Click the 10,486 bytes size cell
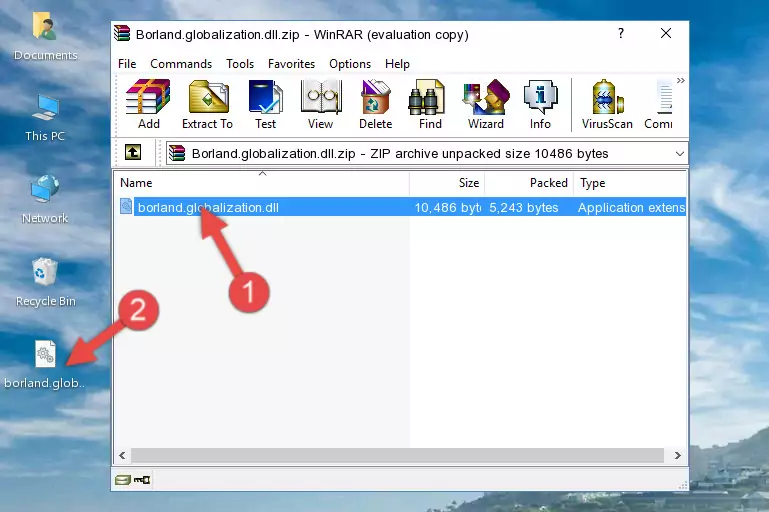Screen dimensions: 769x512 click(448, 207)
